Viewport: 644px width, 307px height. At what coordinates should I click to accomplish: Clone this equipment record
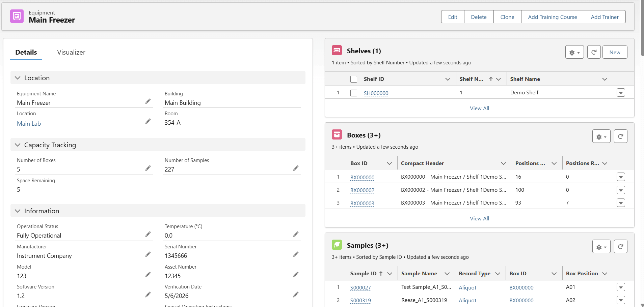tap(507, 17)
